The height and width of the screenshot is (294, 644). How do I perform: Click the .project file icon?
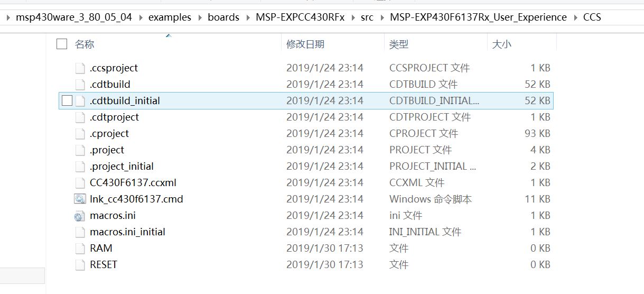(x=80, y=150)
